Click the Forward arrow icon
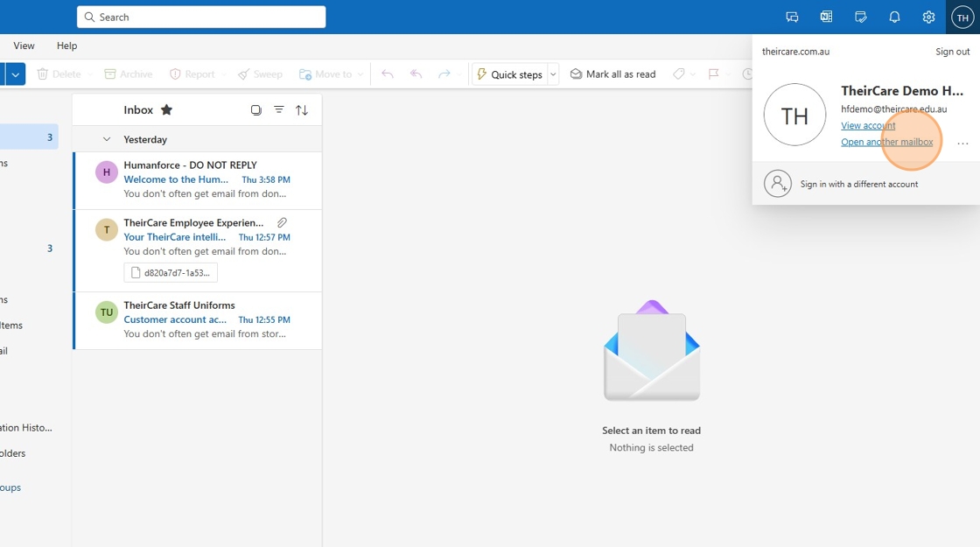 (444, 74)
